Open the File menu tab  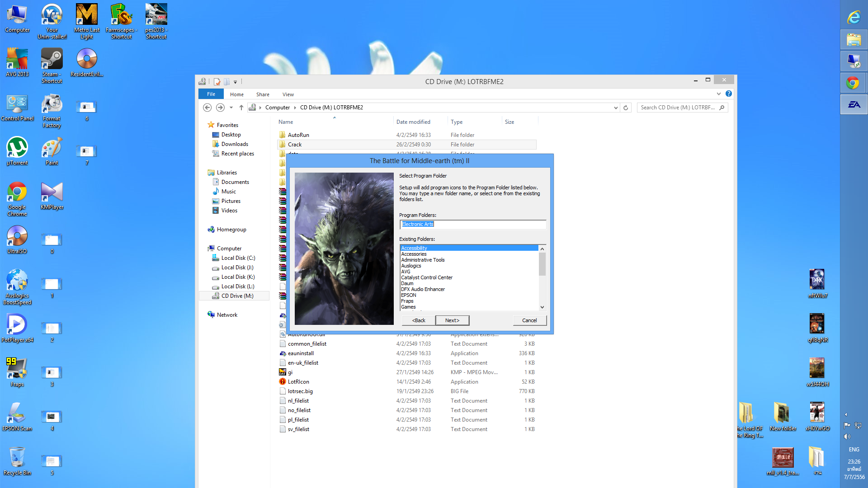(x=211, y=94)
